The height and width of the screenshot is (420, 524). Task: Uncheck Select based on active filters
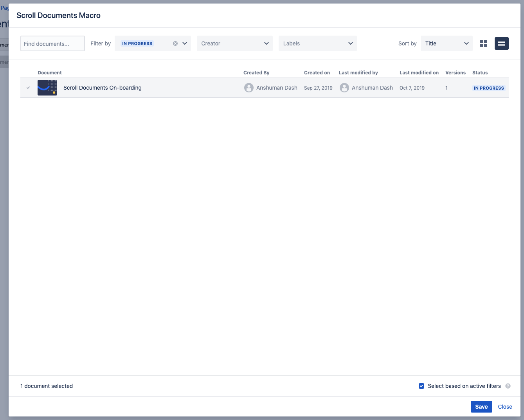click(421, 386)
